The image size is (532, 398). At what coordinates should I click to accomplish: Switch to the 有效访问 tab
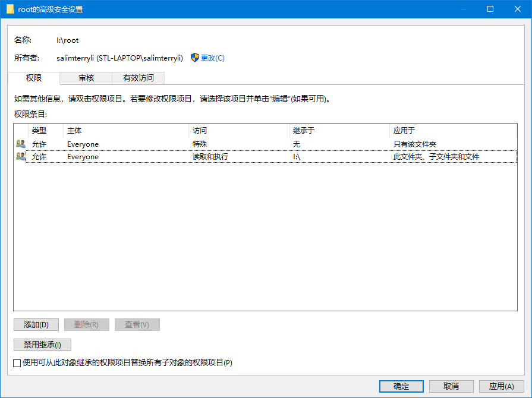pos(138,78)
